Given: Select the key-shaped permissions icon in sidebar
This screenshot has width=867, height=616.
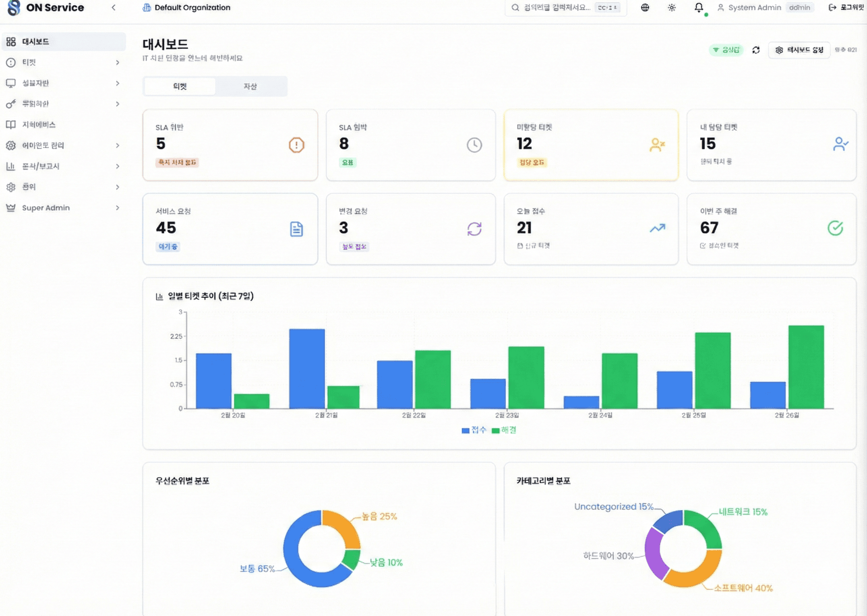Looking at the screenshot, I should pyautogui.click(x=11, y=104).
